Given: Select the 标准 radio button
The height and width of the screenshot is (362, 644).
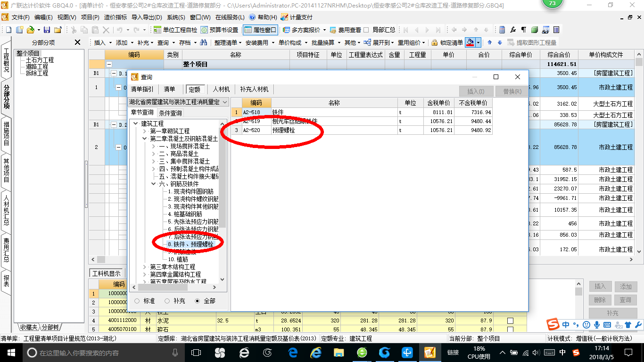Looking at the screenshot, I should pos(137,301).
